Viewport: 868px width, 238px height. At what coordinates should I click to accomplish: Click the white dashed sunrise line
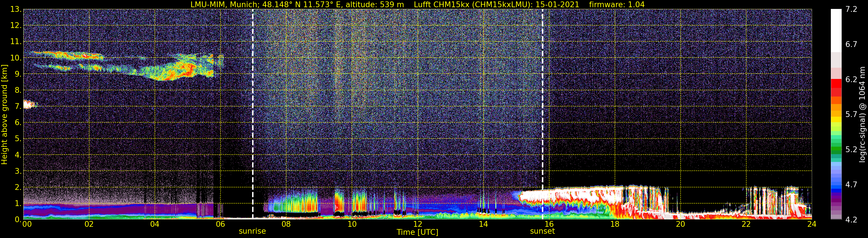click(x=253, y=114)
